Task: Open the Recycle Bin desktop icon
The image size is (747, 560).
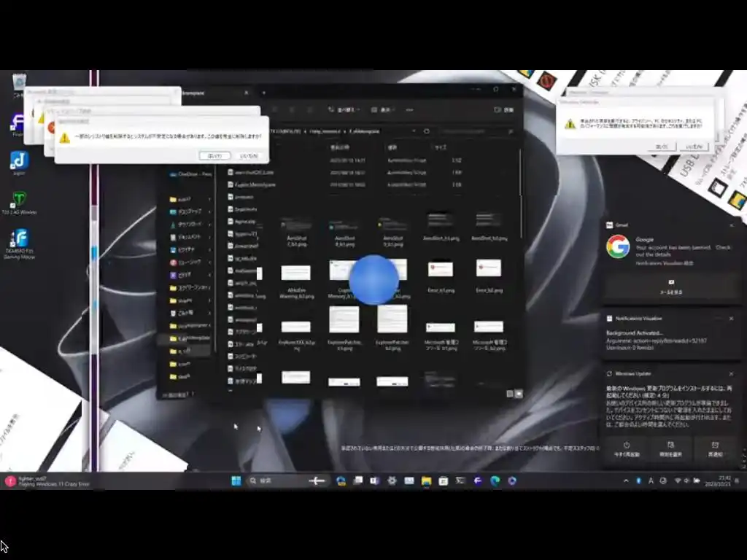Action: tap(19, 83)
